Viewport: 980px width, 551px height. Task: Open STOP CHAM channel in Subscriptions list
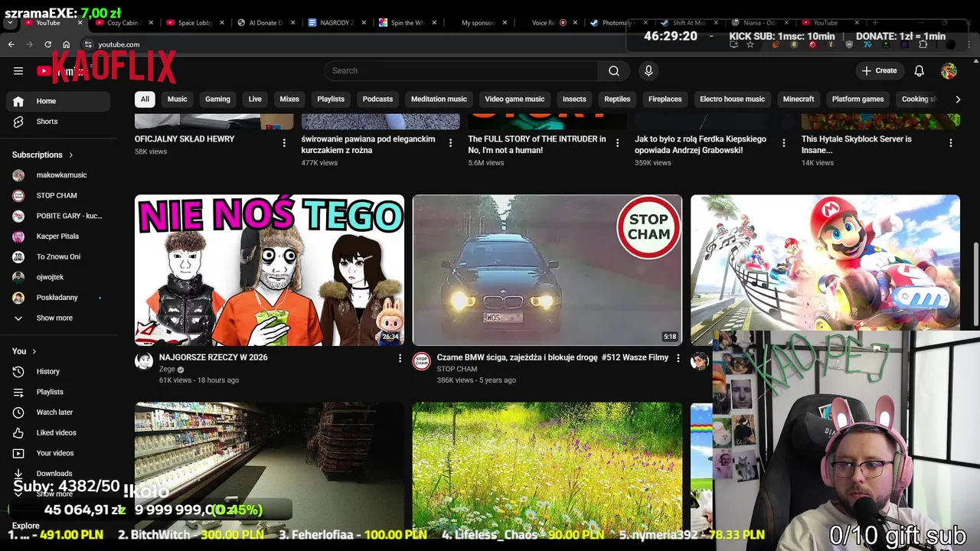[58, 195]
